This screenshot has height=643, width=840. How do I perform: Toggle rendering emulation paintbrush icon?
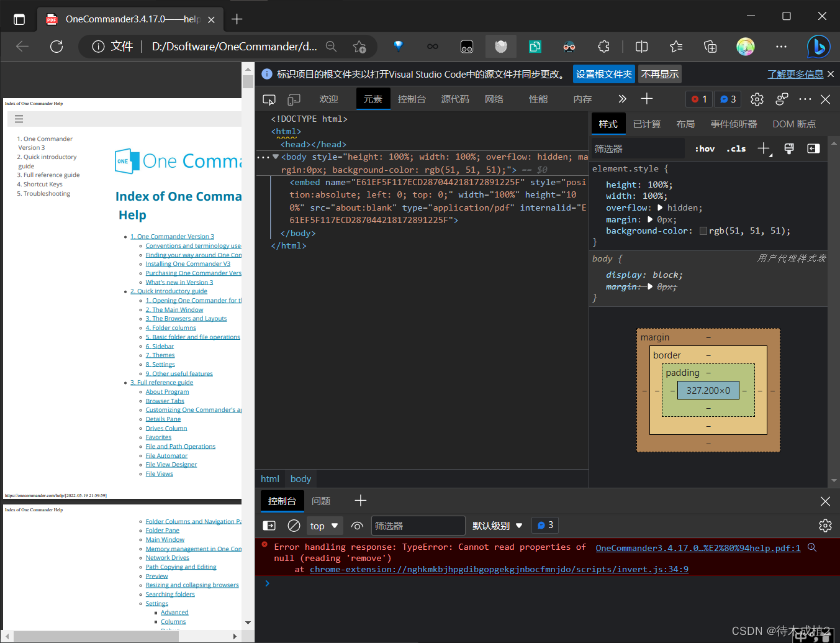[x=789, y=148]
